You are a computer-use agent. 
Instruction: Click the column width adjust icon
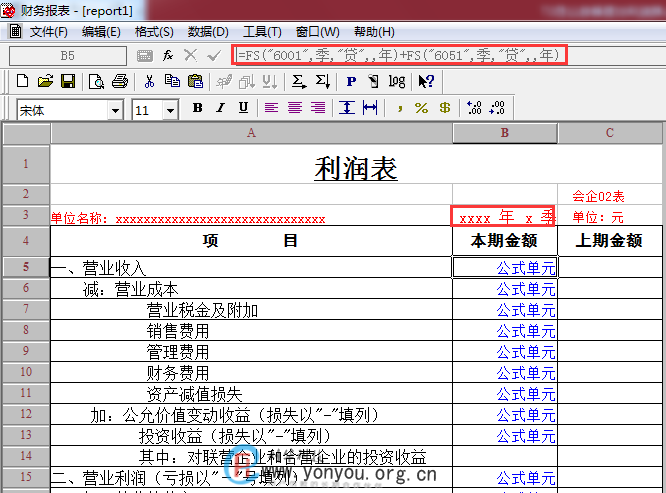pyautogui.click(x=370, y=107)
